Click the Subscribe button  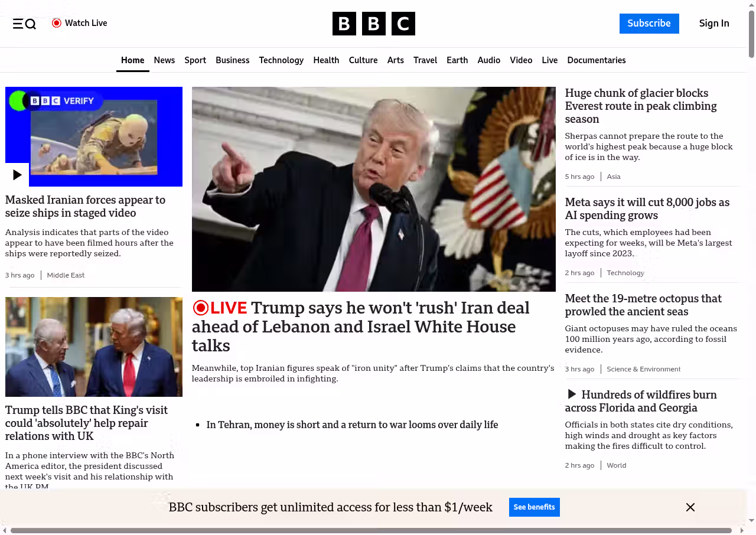649,24
